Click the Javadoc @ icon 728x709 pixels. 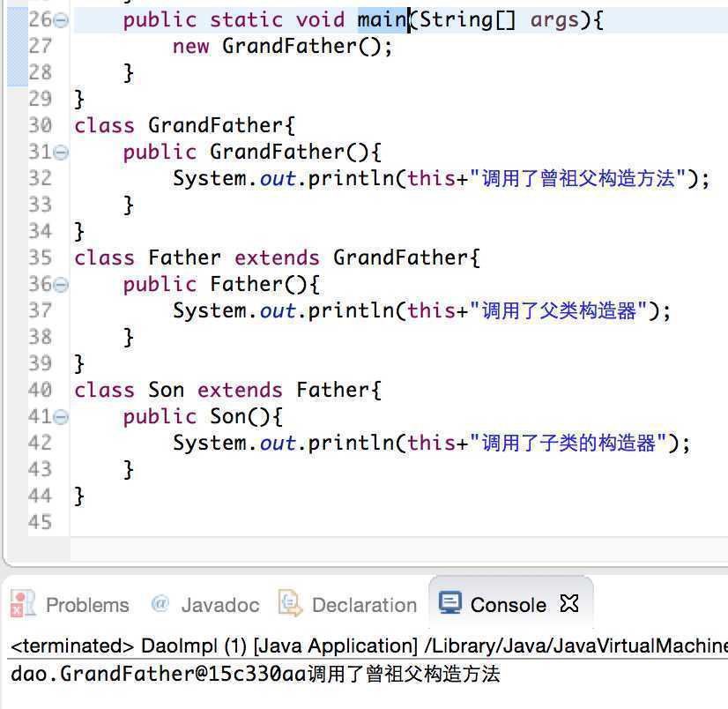(160, 603)
